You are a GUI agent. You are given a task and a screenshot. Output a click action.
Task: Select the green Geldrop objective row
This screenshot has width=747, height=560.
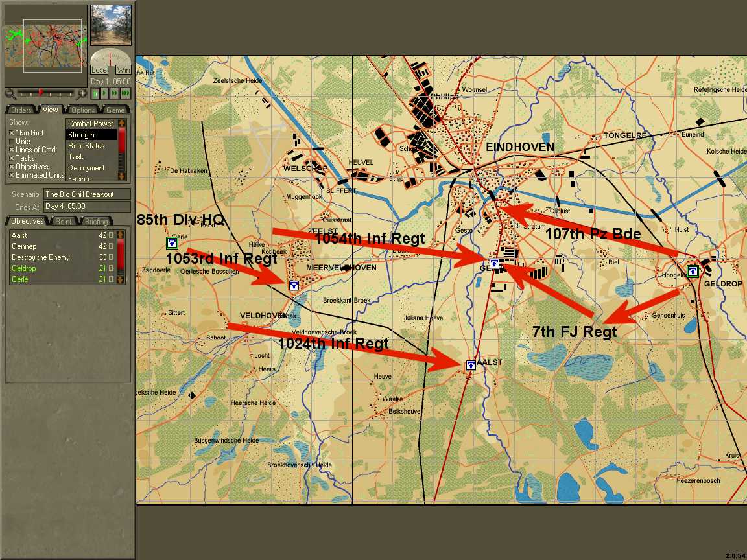pos(62,268)
